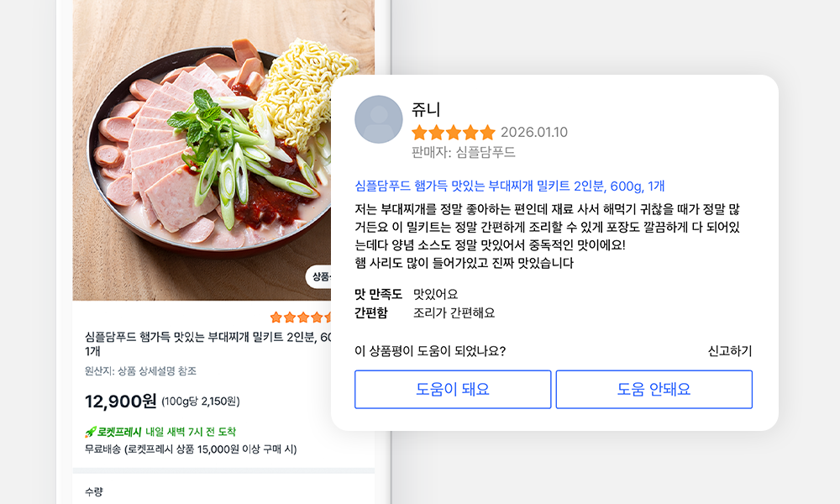This screenshot has height=504, width=840.
Task: Click the 무료배송 shipping info line
Action: (x=191, y=449)
